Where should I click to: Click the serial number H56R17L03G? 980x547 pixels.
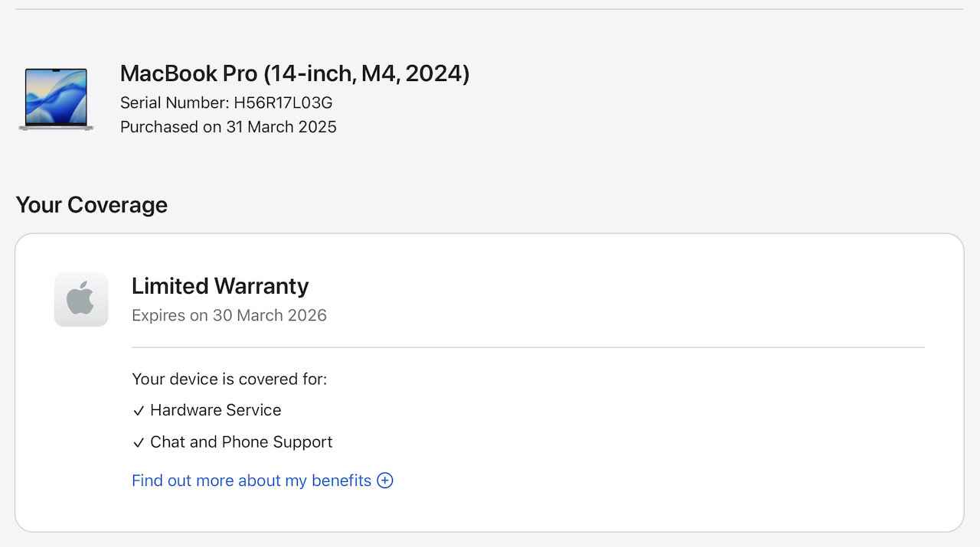coord(283,103)
